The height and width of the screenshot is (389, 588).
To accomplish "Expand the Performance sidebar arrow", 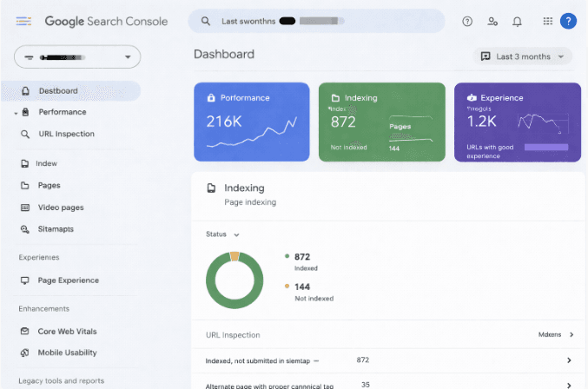I will 16,113.
